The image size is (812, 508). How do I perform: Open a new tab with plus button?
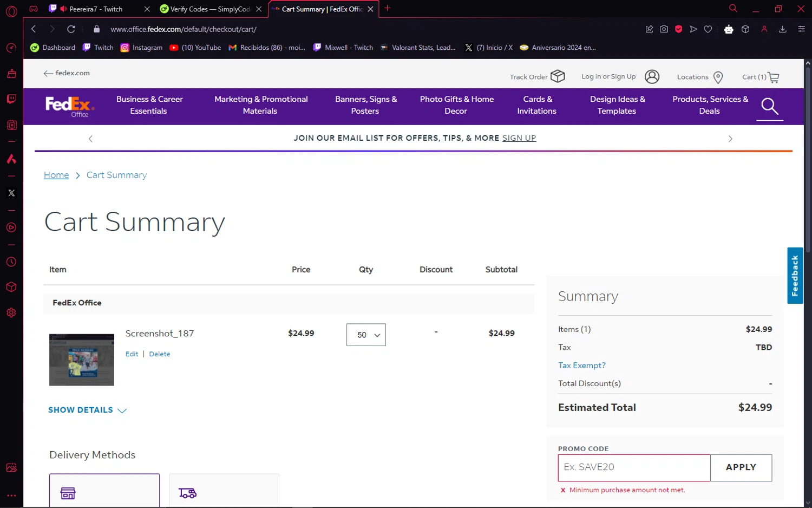click(x=387, y=8)
